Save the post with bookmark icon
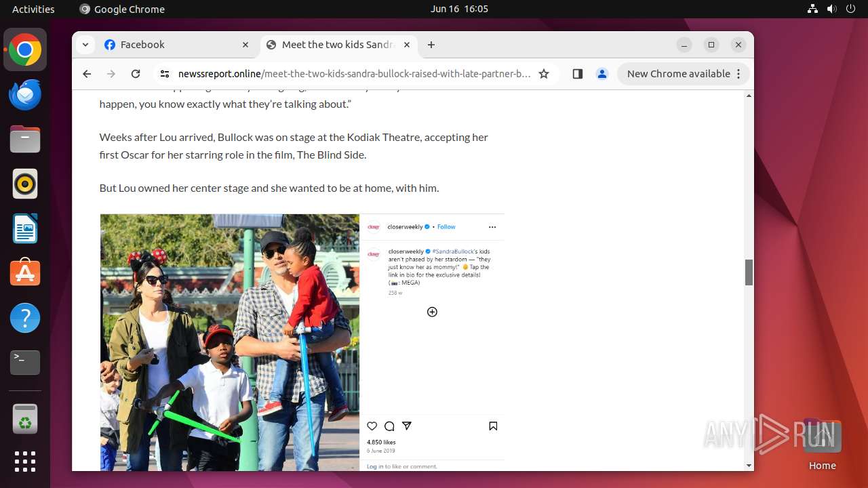Screen dimensions: 868x488 (x=493, y=426)
